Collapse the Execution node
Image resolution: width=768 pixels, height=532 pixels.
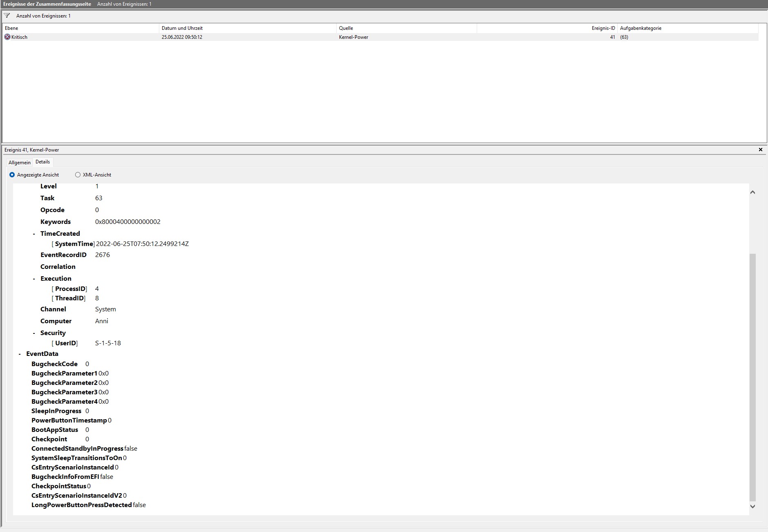(34, 279)
